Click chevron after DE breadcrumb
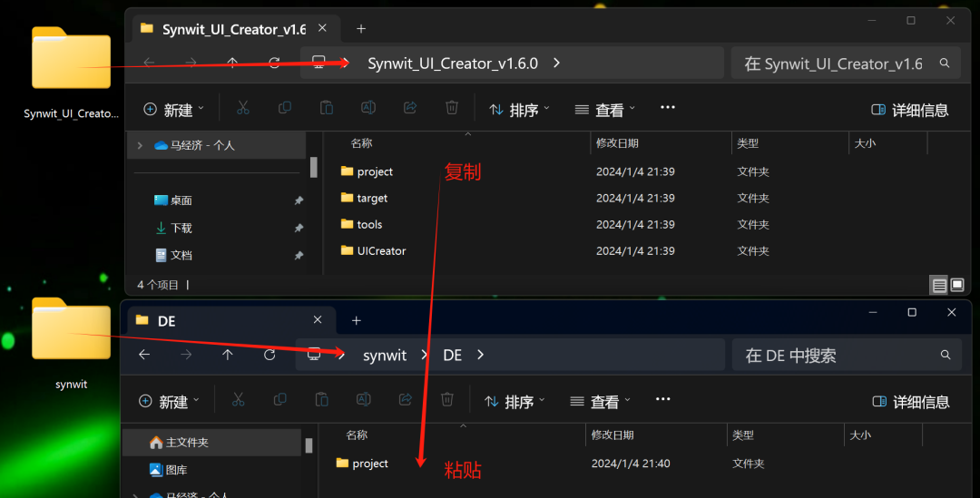Screen dimensions: 980x498 481,355
